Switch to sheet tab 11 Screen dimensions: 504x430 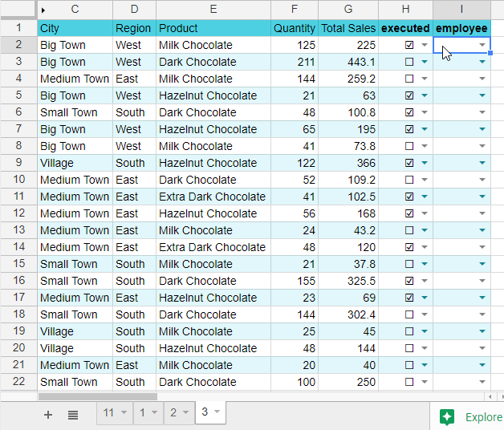(108, 412)
